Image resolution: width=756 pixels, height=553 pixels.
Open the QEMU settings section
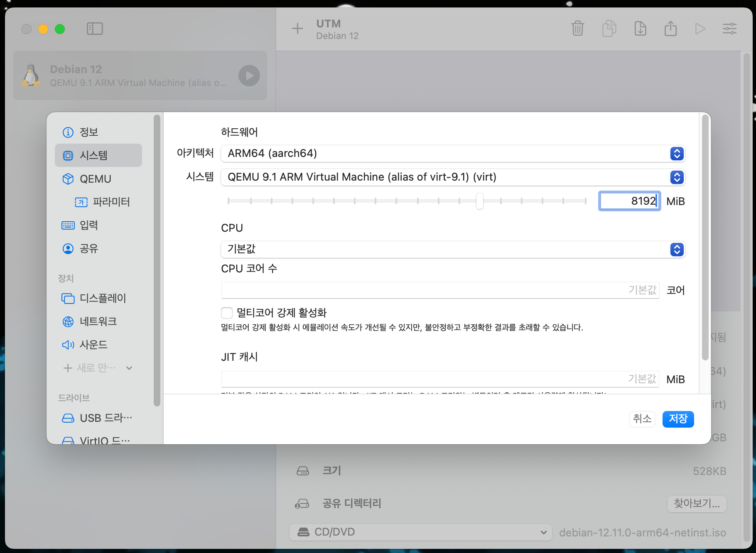98,179
